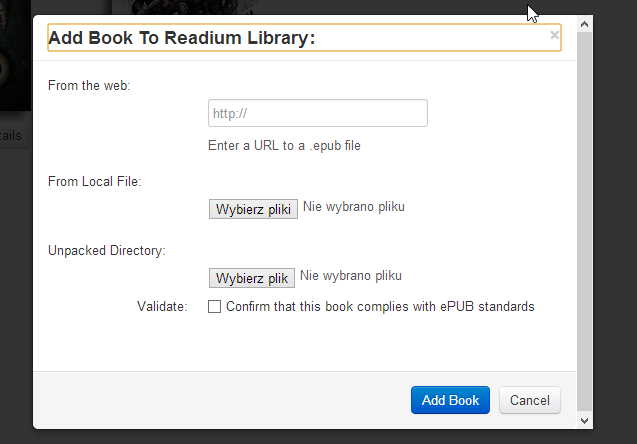The image size is (637, 444).
Task: Click the 'From Local File:' label
Action: click(95, 181)
